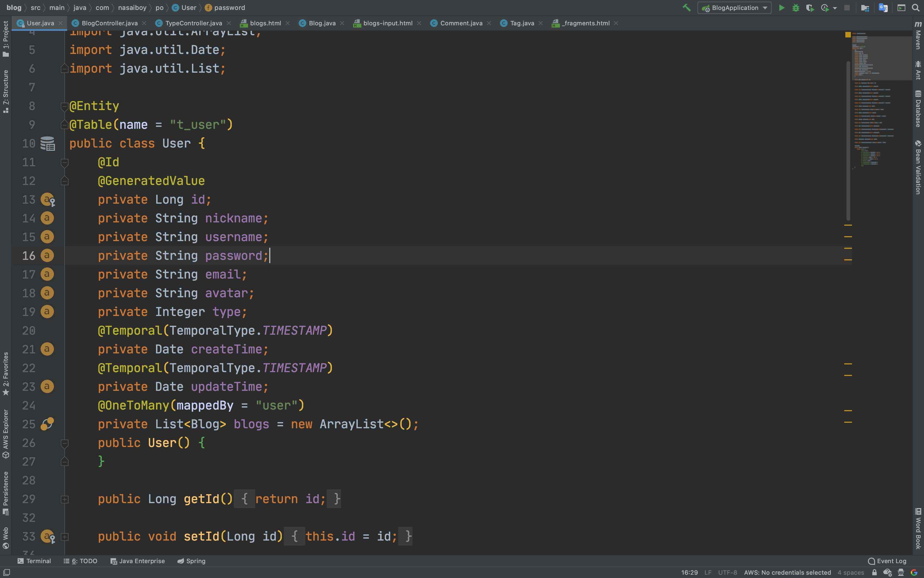Open Project Structure folder icon

pyautogui.click(x=865, y=8)
